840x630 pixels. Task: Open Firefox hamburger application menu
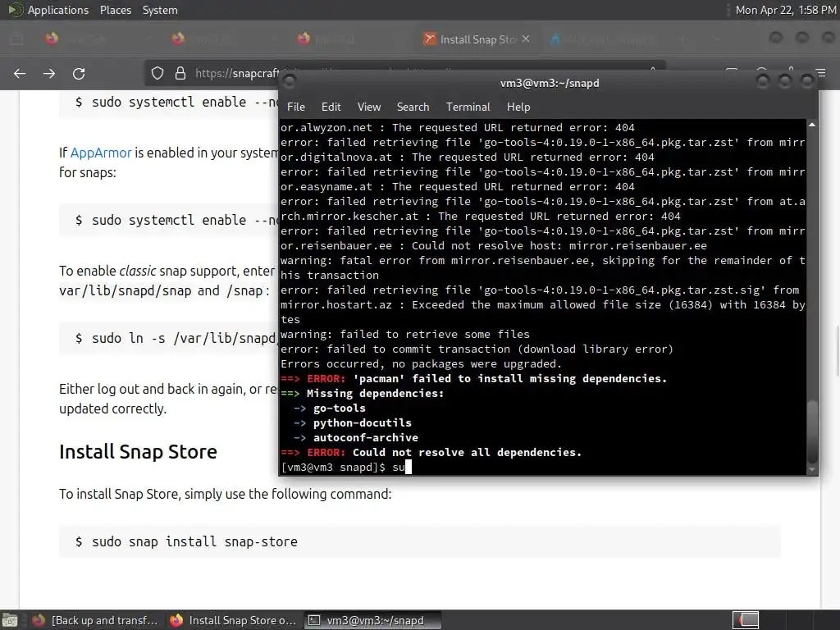click(x=820, y=72)
